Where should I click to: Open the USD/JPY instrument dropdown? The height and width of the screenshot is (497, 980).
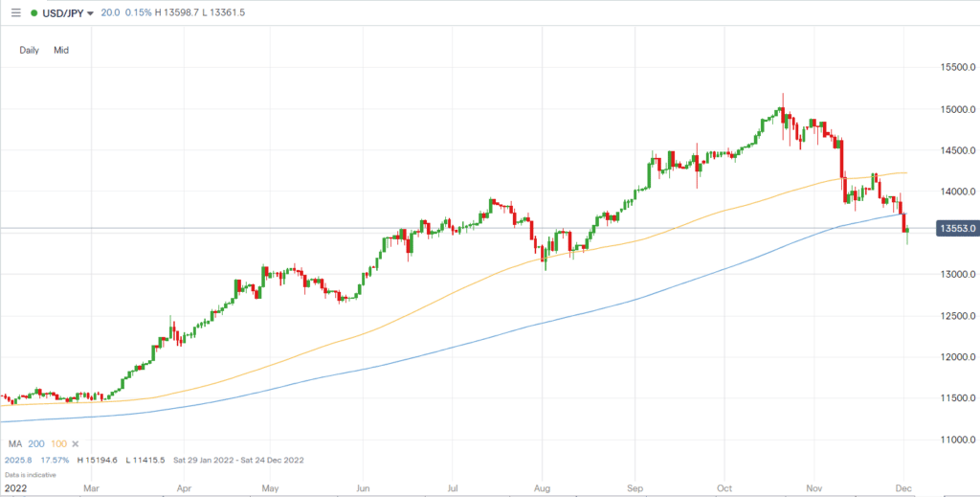coord(69,13)
